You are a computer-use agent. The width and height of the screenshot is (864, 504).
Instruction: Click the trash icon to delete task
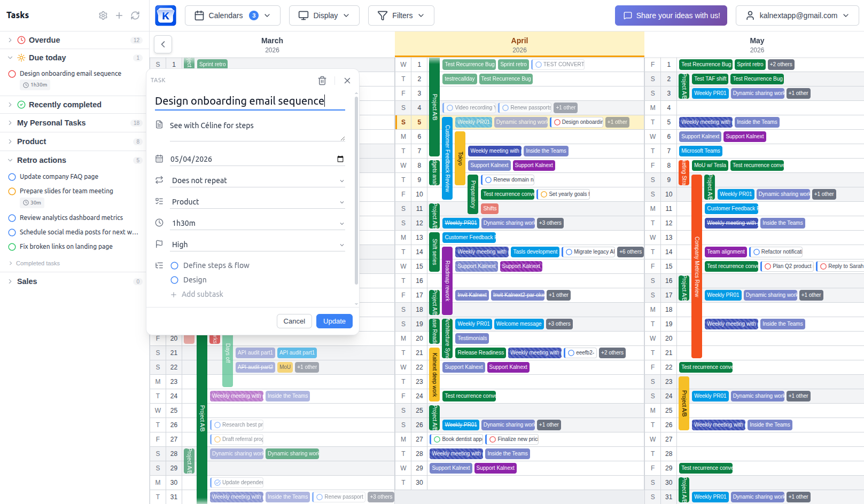[x=322, y=81]
